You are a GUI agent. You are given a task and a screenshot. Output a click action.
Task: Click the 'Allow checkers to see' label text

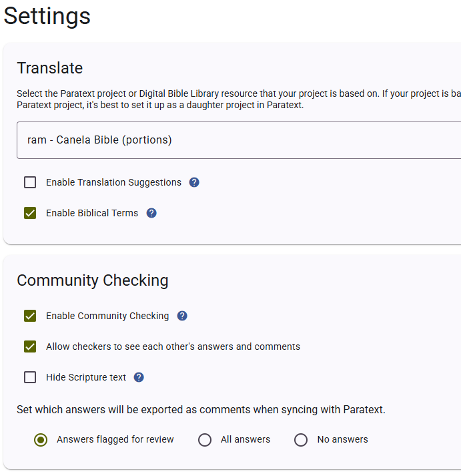pyautogui.click(x=173, y=346)
